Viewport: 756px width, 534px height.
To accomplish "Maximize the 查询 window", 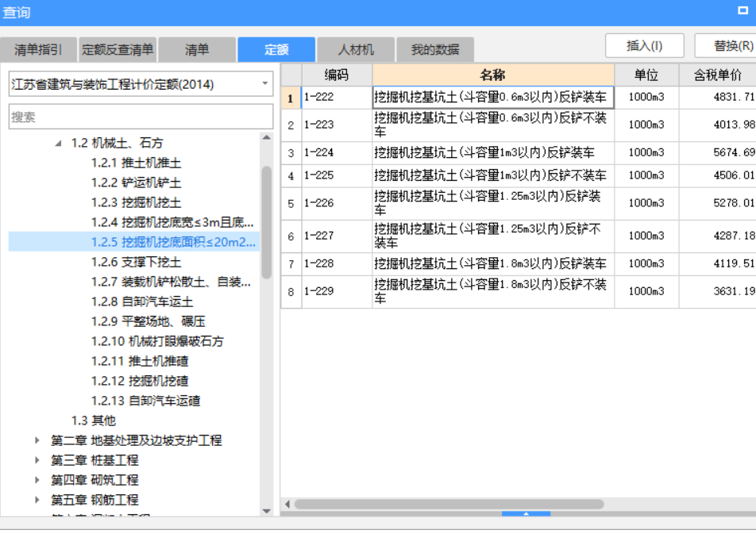I will point(743,10).
